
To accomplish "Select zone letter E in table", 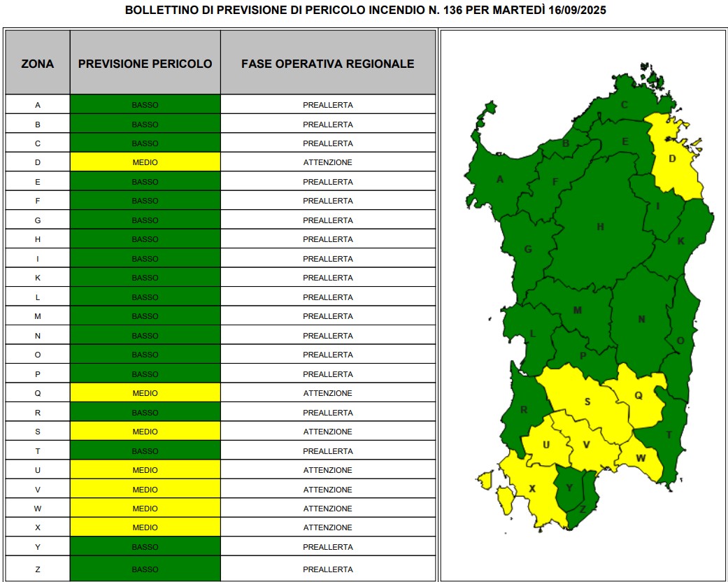I will (38, 182).
